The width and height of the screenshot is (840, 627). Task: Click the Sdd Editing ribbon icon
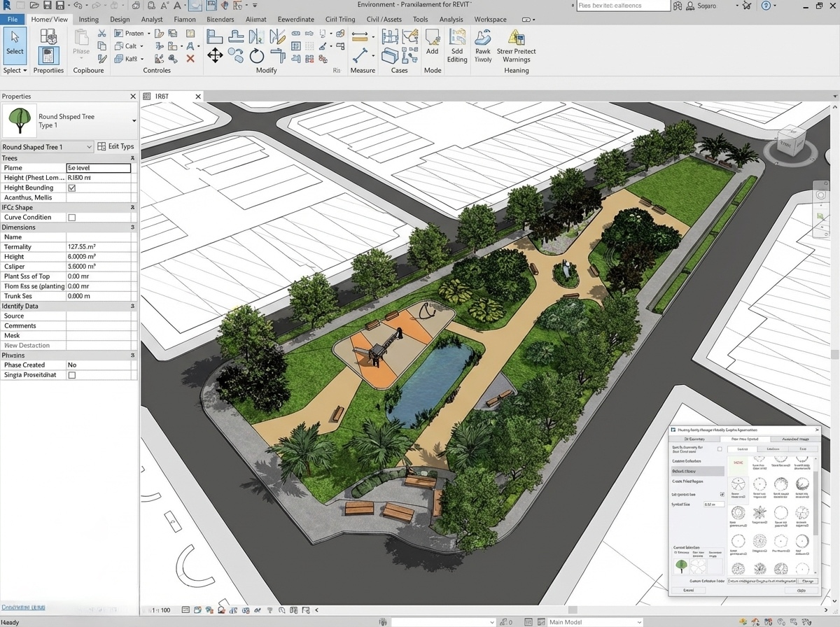click(457, 43)
